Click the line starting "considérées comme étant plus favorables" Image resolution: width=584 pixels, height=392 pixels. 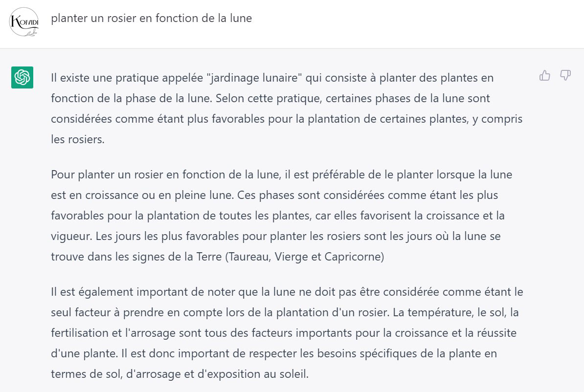(287, 119)
